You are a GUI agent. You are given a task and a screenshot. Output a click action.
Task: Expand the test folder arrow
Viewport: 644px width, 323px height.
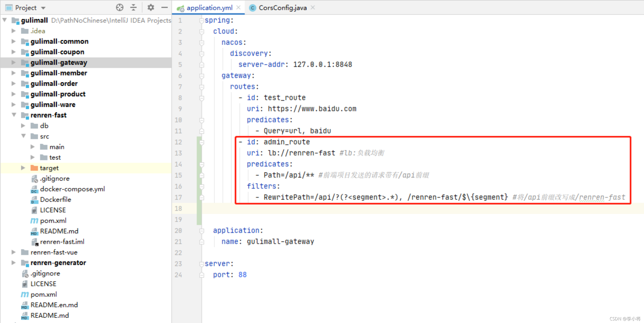[x=33, y=157]
